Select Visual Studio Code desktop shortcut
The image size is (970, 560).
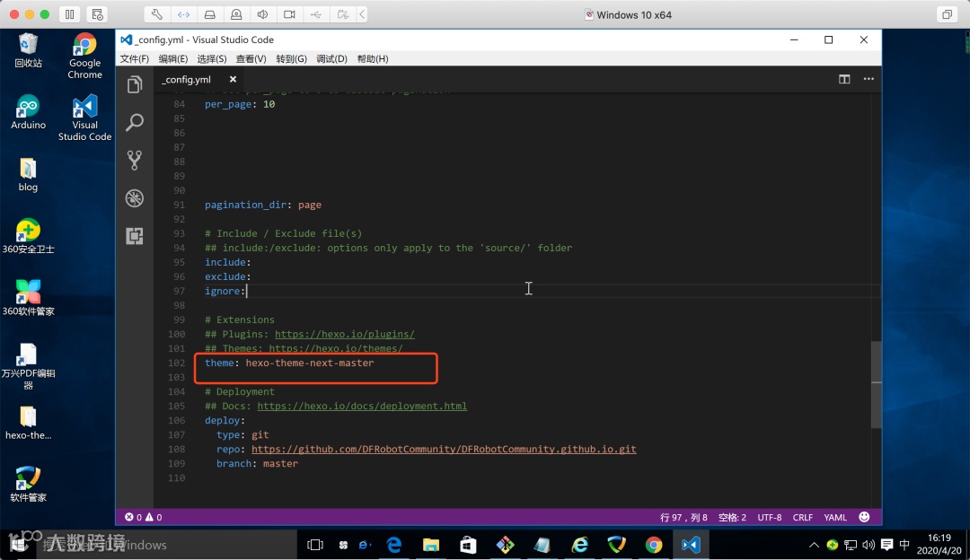(84, 118)
